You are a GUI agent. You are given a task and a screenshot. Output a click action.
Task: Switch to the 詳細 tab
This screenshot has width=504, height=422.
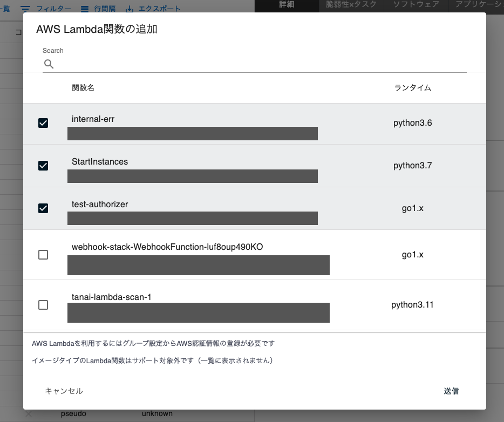tap(287, 4)
